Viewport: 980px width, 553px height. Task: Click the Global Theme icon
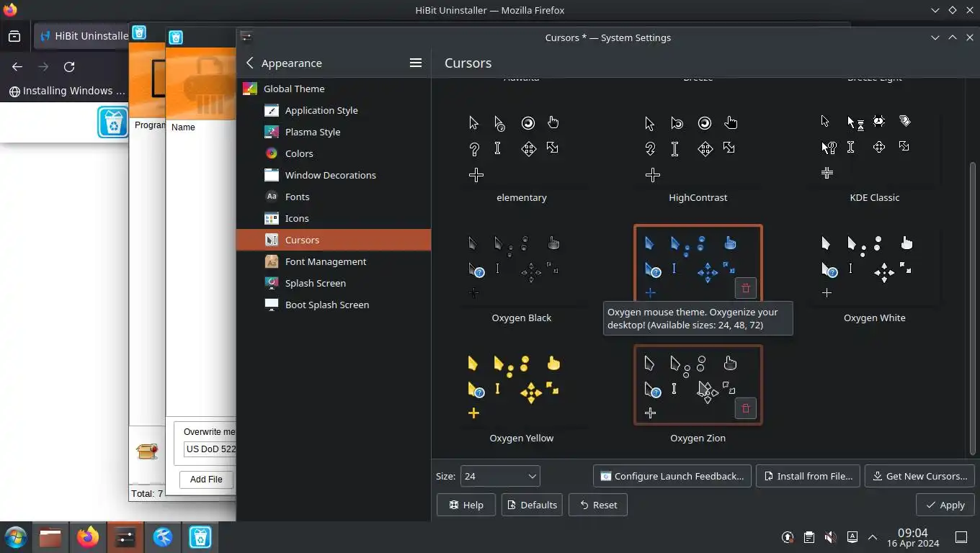(x=250, y=89)
